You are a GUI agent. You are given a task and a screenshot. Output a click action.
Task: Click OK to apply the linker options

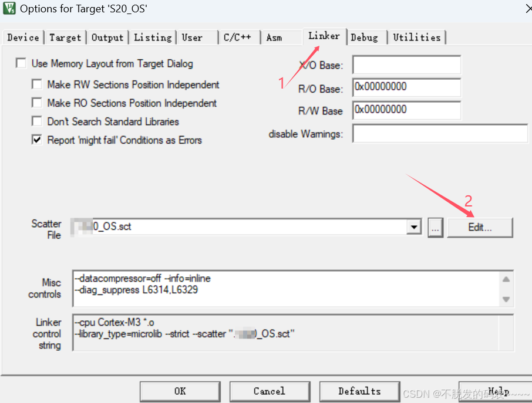tap(180, 391)
